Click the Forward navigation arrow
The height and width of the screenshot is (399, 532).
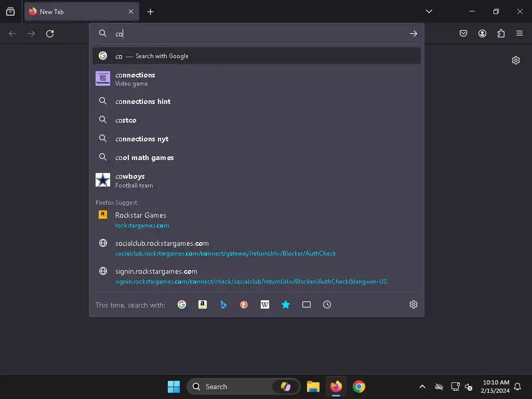pyautogui.click(x=31, y=34)
